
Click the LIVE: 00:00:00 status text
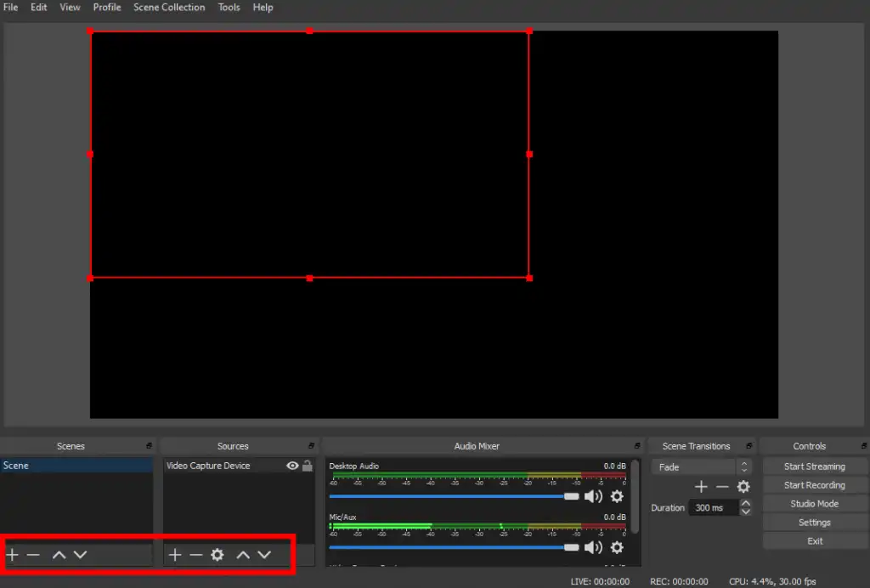pyautogui.click(x=600, y=581)
